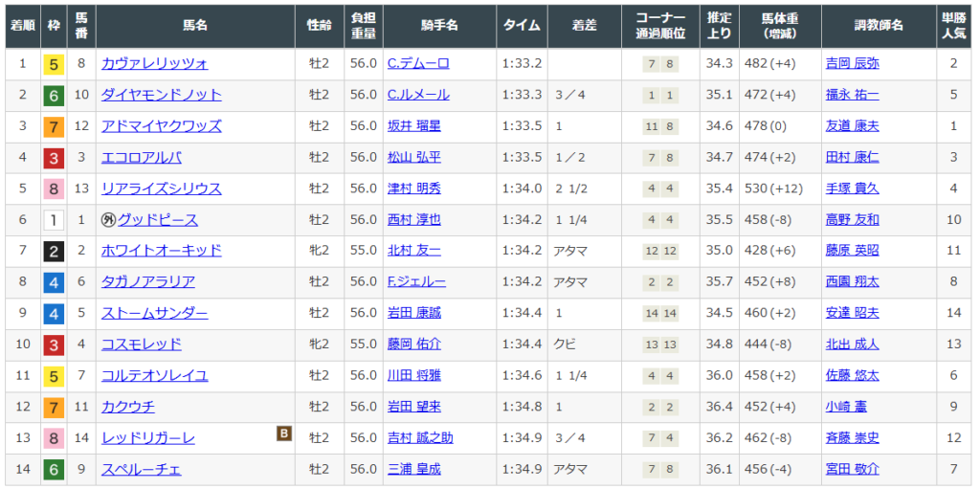Click red frame 3 badge in エコロアルバ row
Screen dimensions: 980x489
pos(54,158)
